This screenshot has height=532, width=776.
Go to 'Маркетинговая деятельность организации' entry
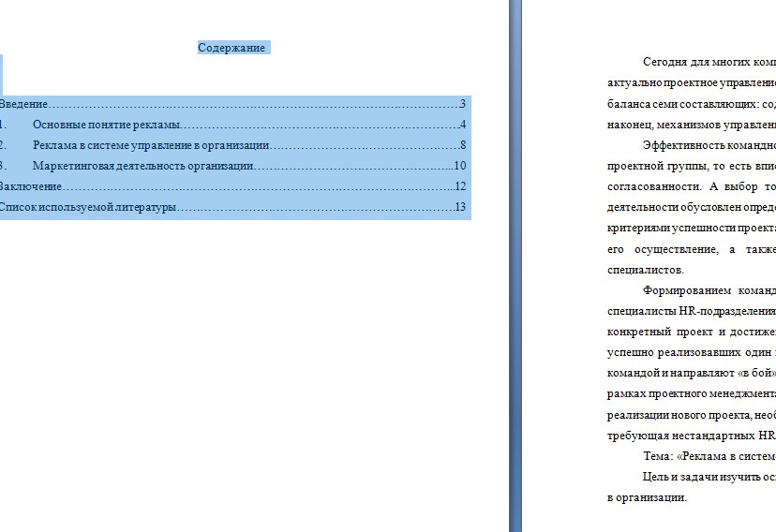(x=142, y=166)
